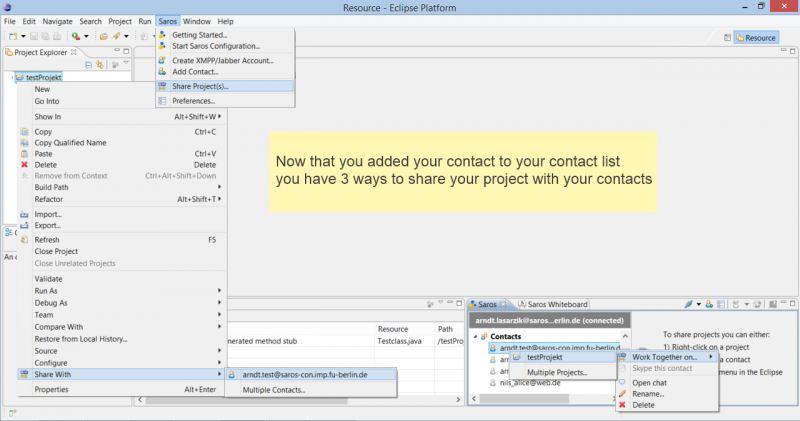Click the Saros preferences list icon
This screenshot has height=421, width=800.
(x=721, y=304)
